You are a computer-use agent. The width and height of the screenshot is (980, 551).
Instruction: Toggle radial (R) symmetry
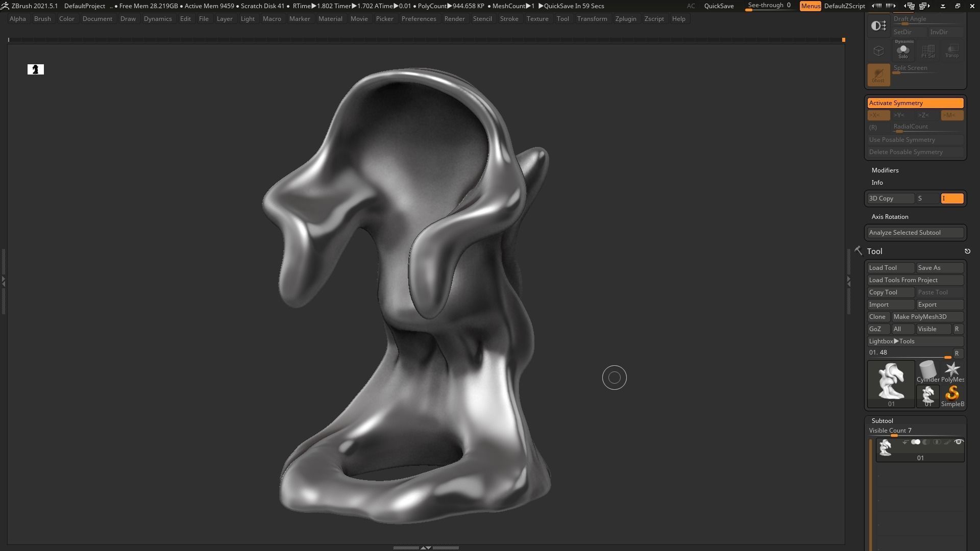(878, 128)
